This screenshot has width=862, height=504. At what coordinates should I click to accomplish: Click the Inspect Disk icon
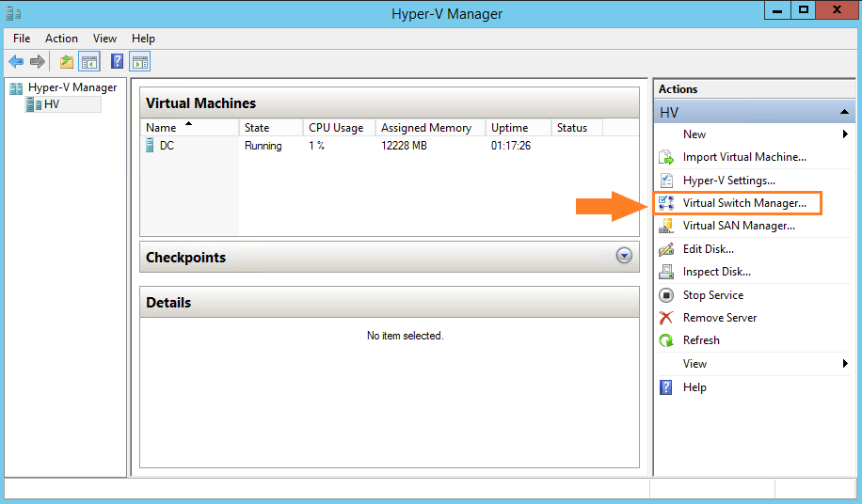pyautogui.click(x=666, y=272)
